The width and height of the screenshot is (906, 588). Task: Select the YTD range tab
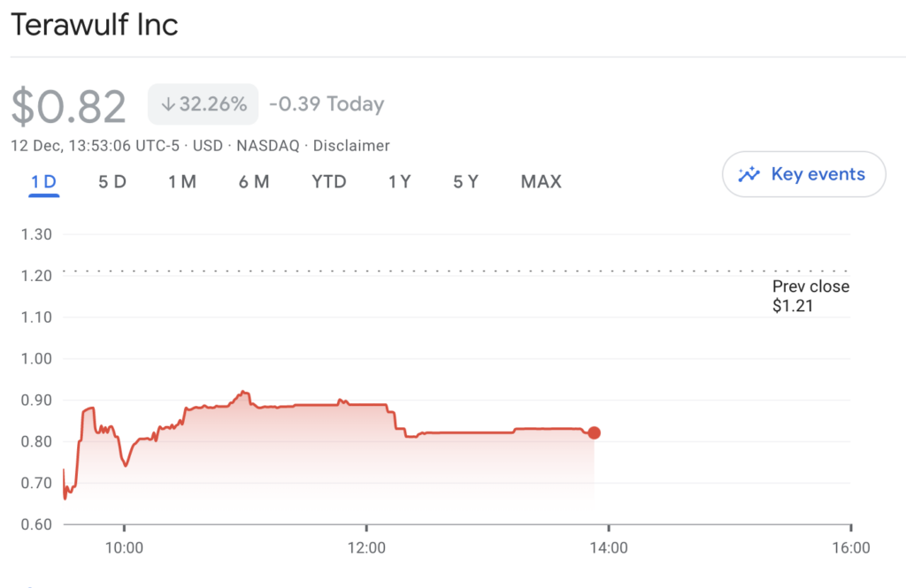coord(329,182)
